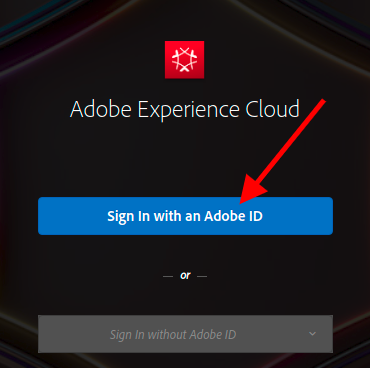Click the red Adobe Experience Cloud logo
The width and height of the screenshot is (370, 368).
pos(184,60)
